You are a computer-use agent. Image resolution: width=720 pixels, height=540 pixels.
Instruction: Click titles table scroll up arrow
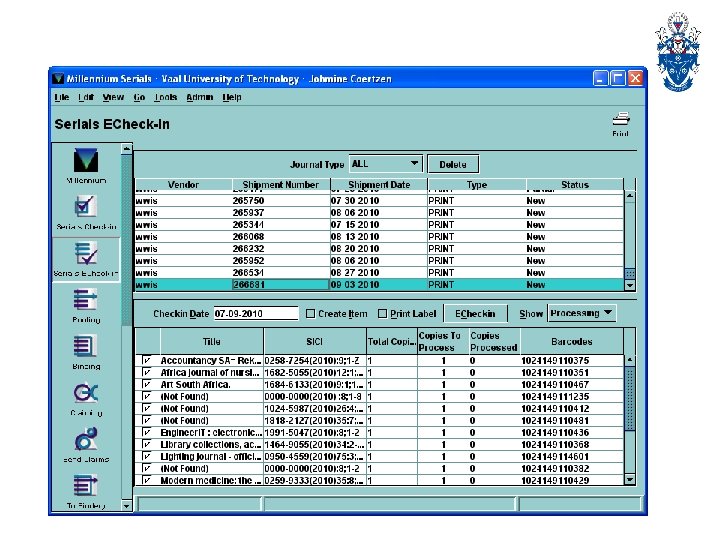[630, 360]
